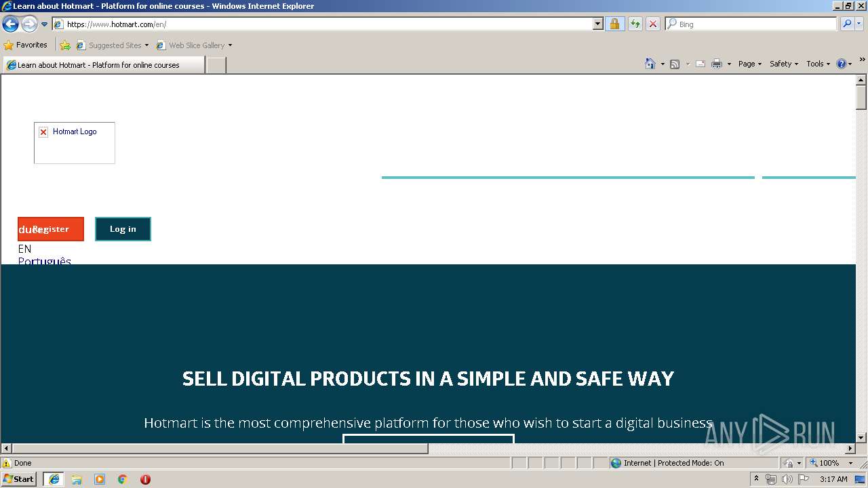Click the RSS Feeds icon
868x488 pixels.
[675, 64]
